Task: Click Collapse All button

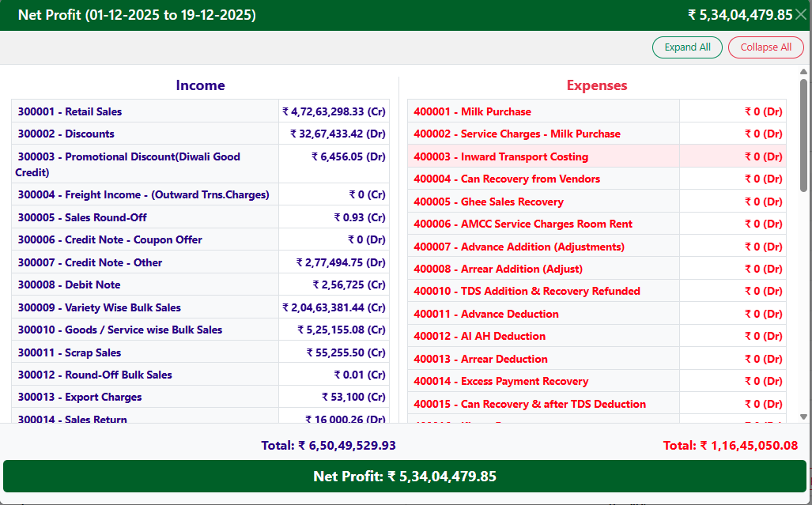Action: coord(765,47)
